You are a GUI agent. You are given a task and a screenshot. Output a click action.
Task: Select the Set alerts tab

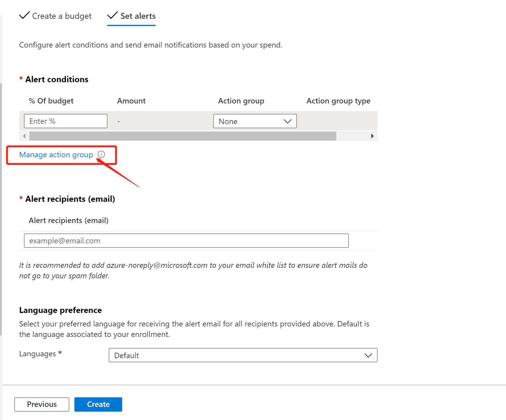(x=131, y=16)
